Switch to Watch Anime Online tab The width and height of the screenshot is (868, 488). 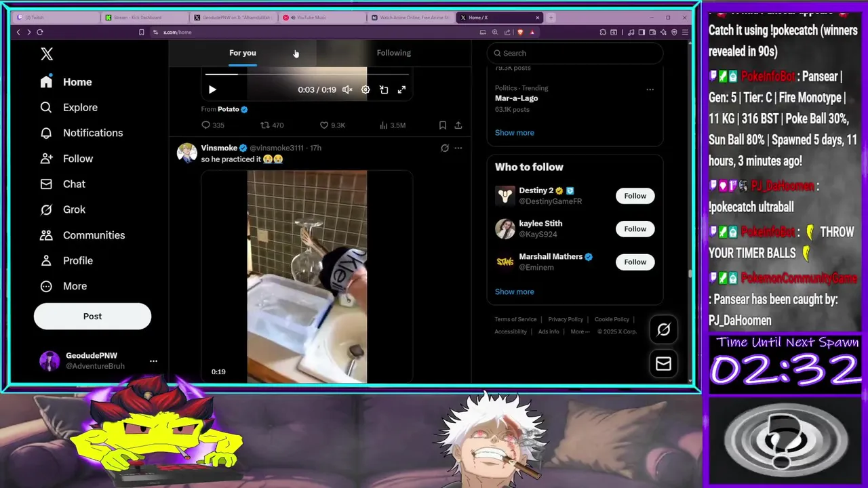point(412,18)
